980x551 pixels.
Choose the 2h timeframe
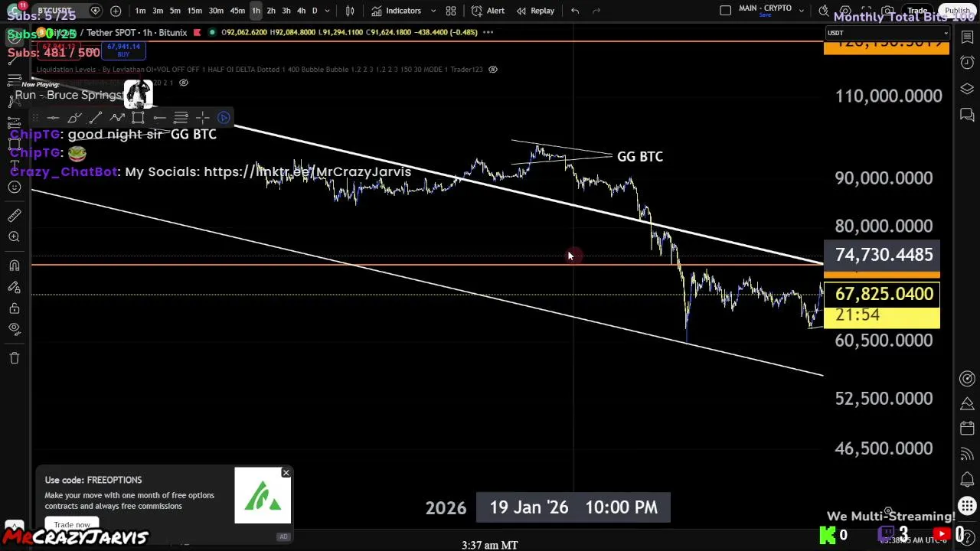(x=271, y=11)
